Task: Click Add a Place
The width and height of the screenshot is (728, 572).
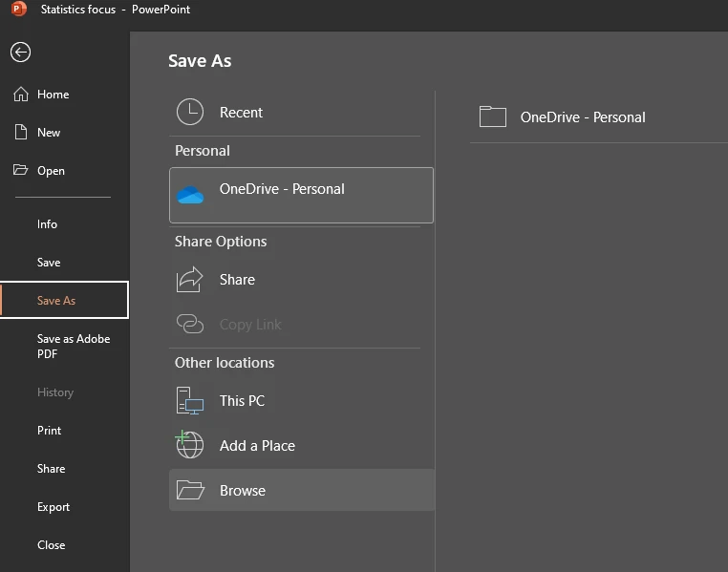Action: point(301,445)
